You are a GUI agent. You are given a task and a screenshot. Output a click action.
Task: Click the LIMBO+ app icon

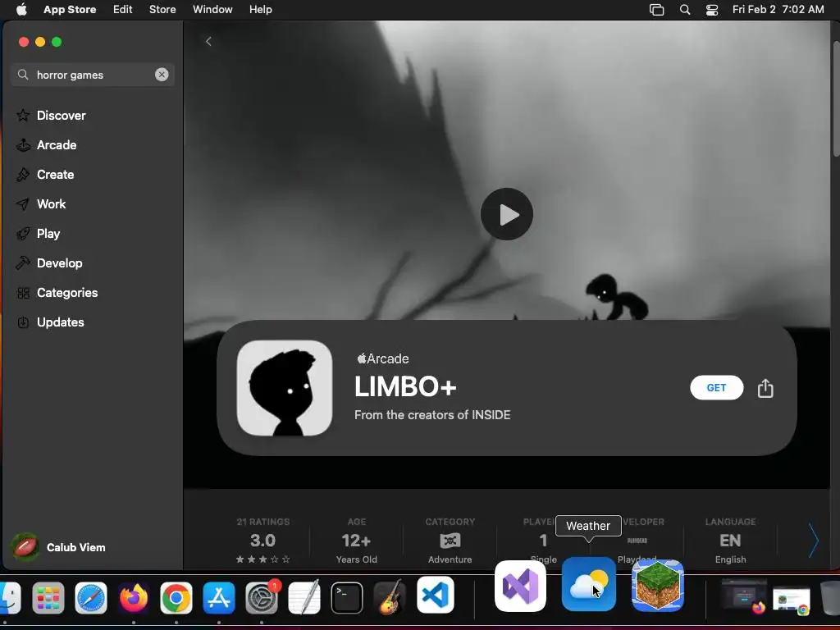285,388
